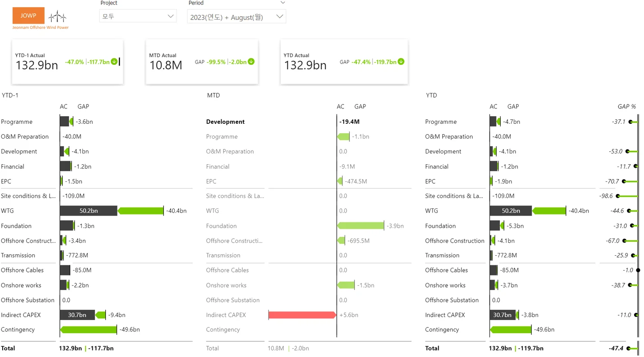Screen dimensions: 644x357
Task: Select Site conditions row label in YTD chart
Action: tap(454, 196)
